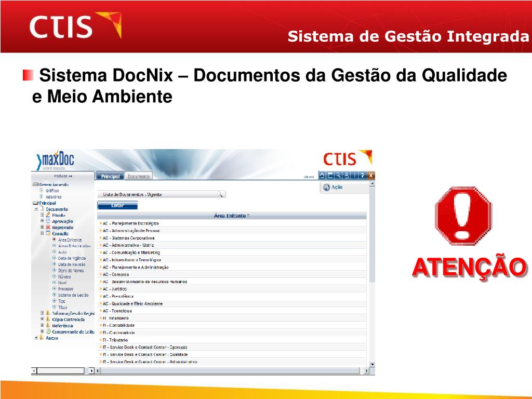The width and height of the screenshot is (532, 399).
Task: Click the Módulos panel header
Action: click(63, 176)
